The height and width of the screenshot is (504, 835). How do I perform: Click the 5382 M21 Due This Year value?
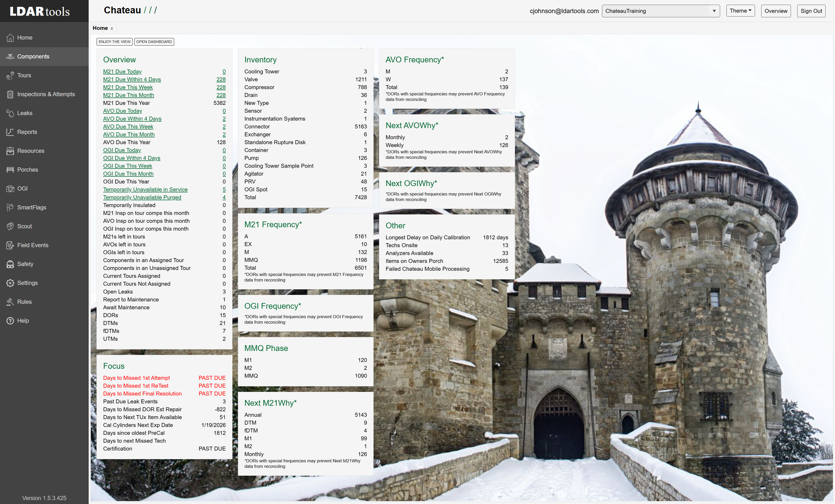point(219,103)
